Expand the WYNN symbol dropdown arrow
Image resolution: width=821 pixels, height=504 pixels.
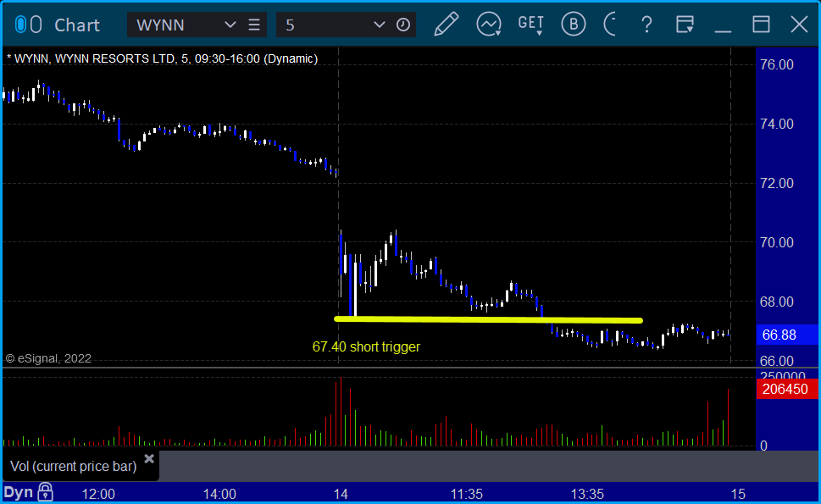point(230,25)
